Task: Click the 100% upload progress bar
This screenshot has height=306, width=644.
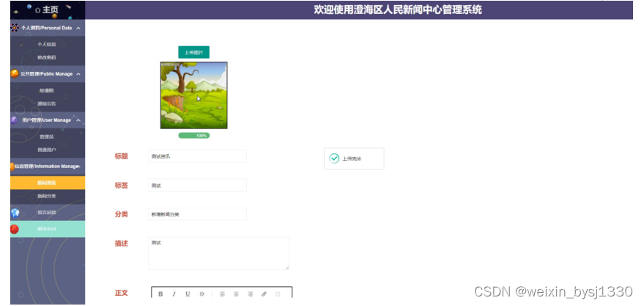Action: 194,136
